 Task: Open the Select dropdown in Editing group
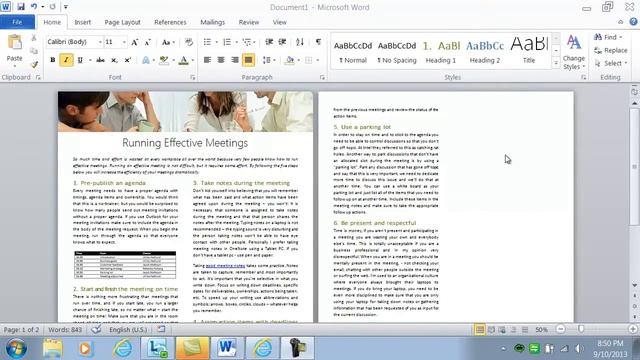point(611,63)
